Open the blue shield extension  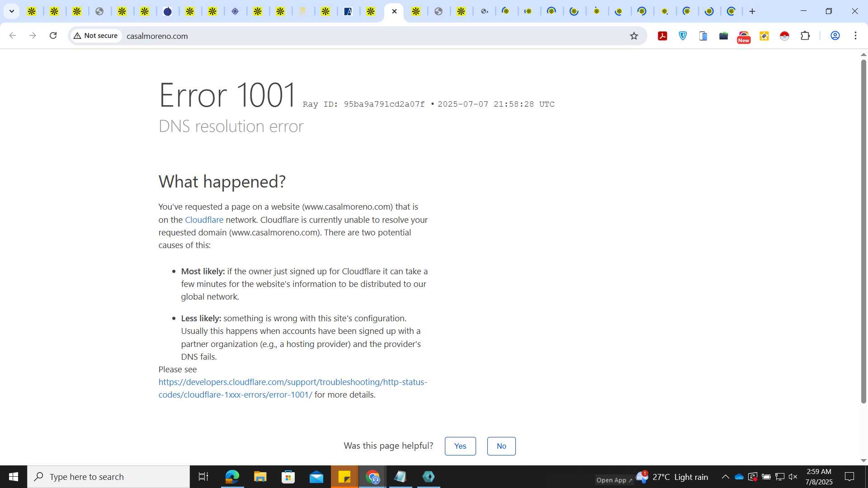pyautogui.click(x=683, y=36)
